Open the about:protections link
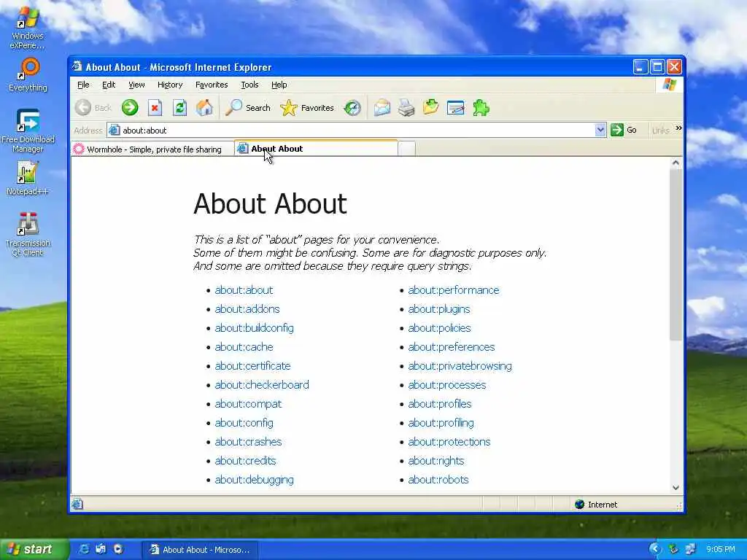 pyautogui.click(x=449, y=442)
